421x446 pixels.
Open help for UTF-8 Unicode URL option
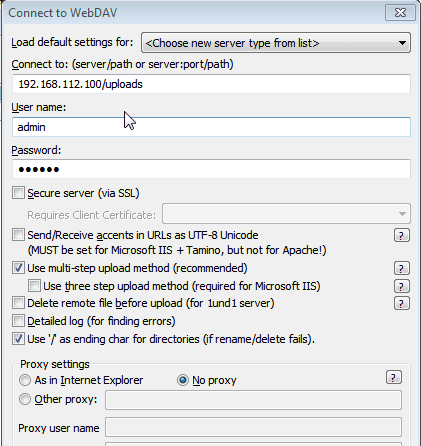click(x=402, y=235)
